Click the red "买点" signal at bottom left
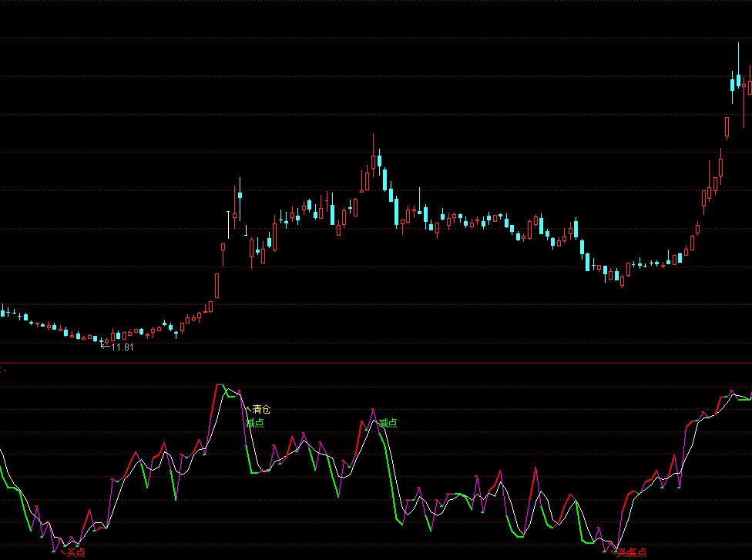 pos(75,552)
